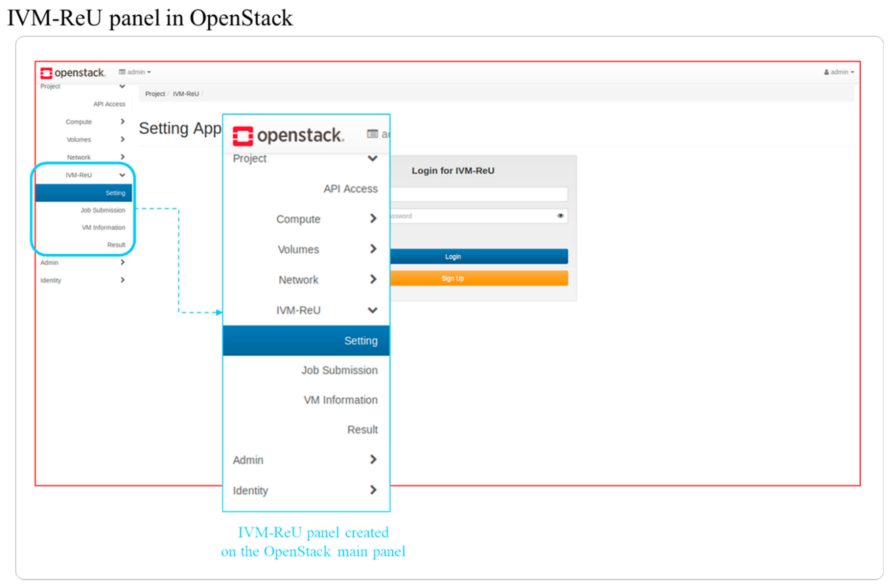Click the IVM-ReU breadcrumb link
The image size is (889, 588).
pyautogui.click(x=186, y=94)
